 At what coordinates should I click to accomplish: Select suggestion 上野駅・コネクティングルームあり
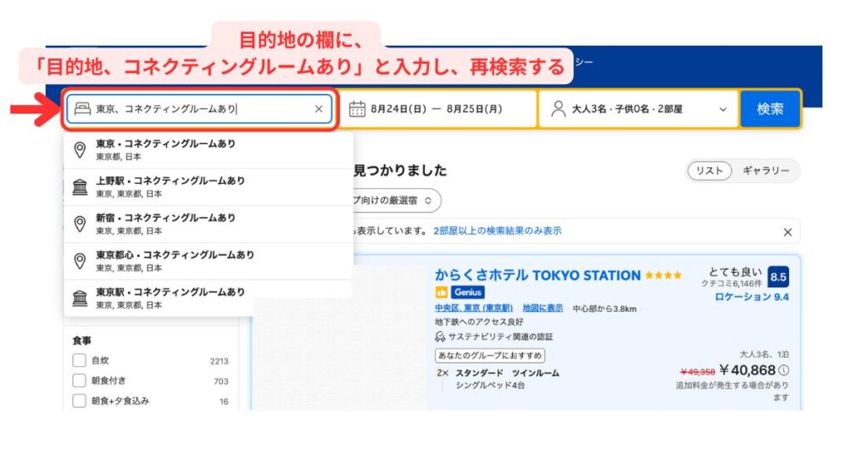tap(209, 187)
